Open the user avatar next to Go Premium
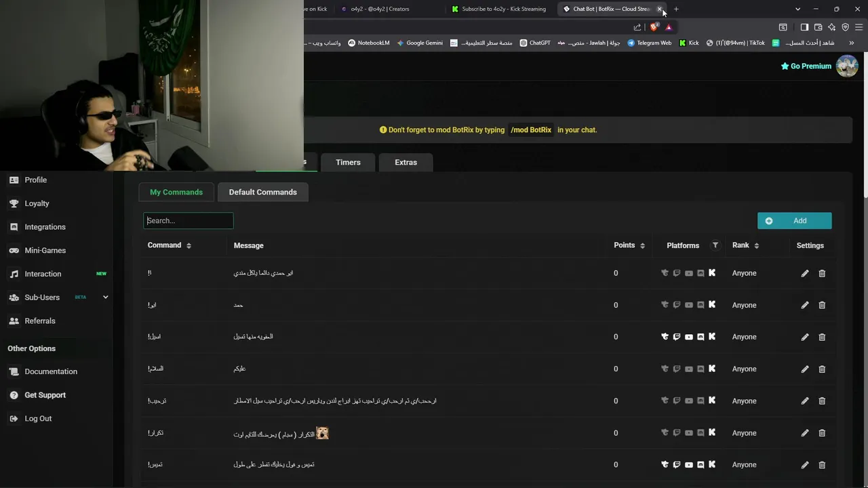The height and width of the screenshot is (488, 868). tap(847, 66)
